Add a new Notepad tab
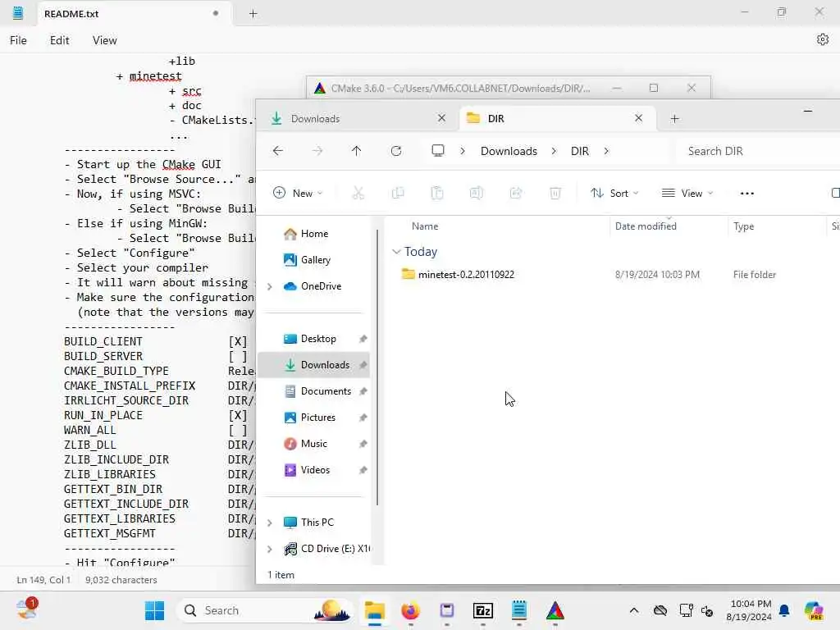This screenshot has height=630, width=840. (253, 14)
